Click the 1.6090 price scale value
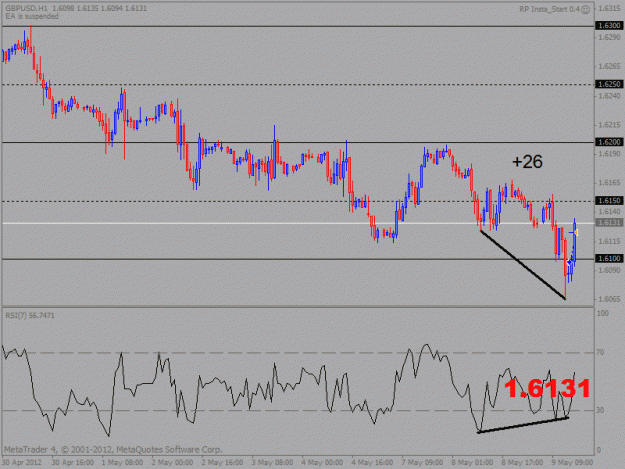The height and width of the screenshot is (469, 625). pos(609,270)
